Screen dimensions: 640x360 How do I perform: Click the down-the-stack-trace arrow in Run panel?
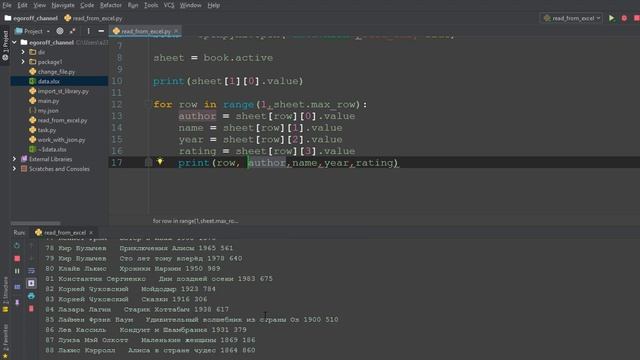[31, 258]
